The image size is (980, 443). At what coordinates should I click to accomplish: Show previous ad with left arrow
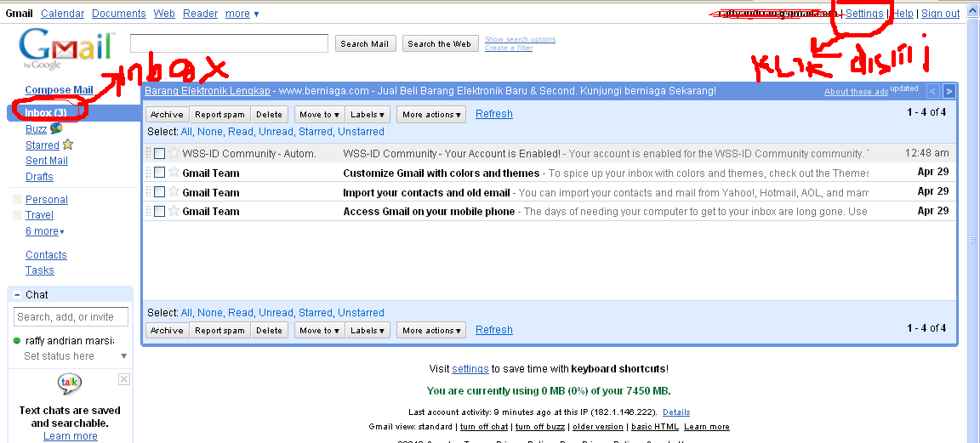[932, 91]
